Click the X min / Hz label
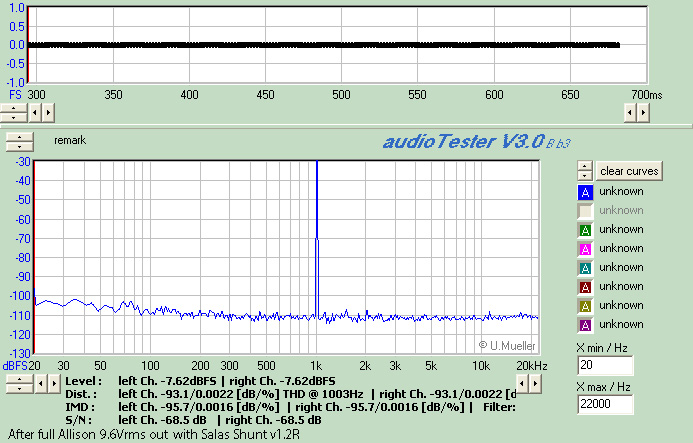Screen dimensions: 693x443 point(602,348)
